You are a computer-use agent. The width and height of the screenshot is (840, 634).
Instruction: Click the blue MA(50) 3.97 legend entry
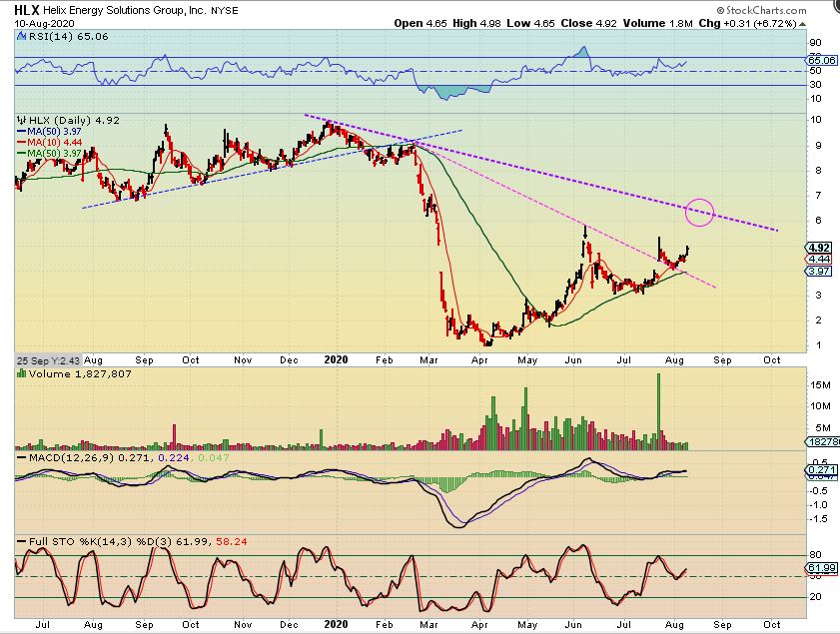(x=49, y=131)
